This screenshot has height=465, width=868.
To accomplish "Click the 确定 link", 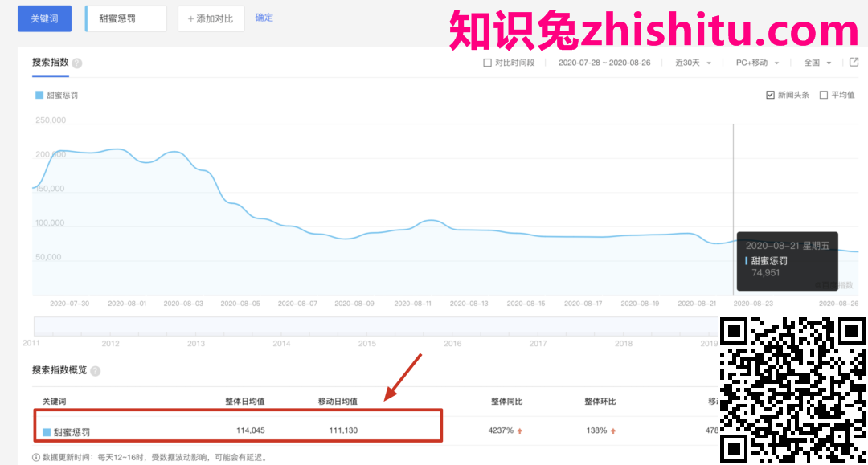I will [x=264, y=18].
